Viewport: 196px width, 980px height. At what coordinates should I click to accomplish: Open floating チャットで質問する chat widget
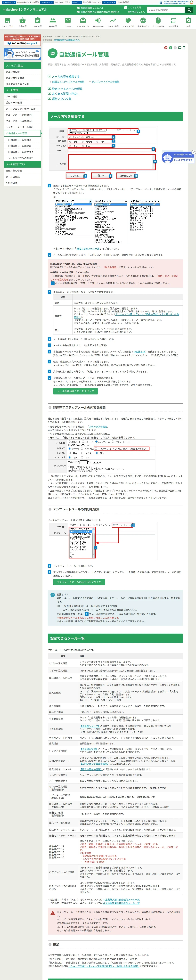[178, 157]
